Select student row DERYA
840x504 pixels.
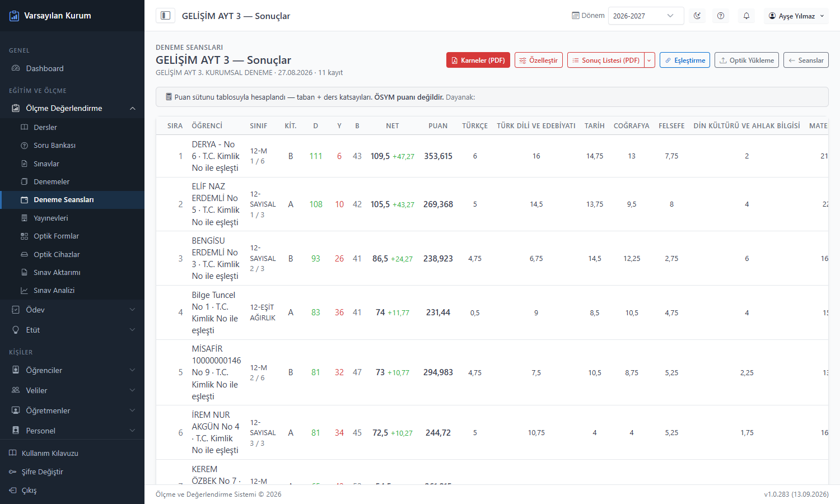[x=492, y=156]
